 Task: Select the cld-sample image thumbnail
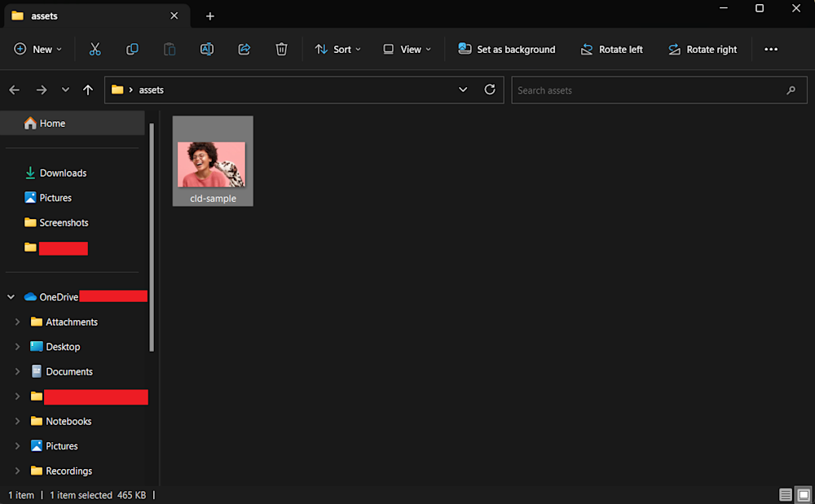(213, 163)
